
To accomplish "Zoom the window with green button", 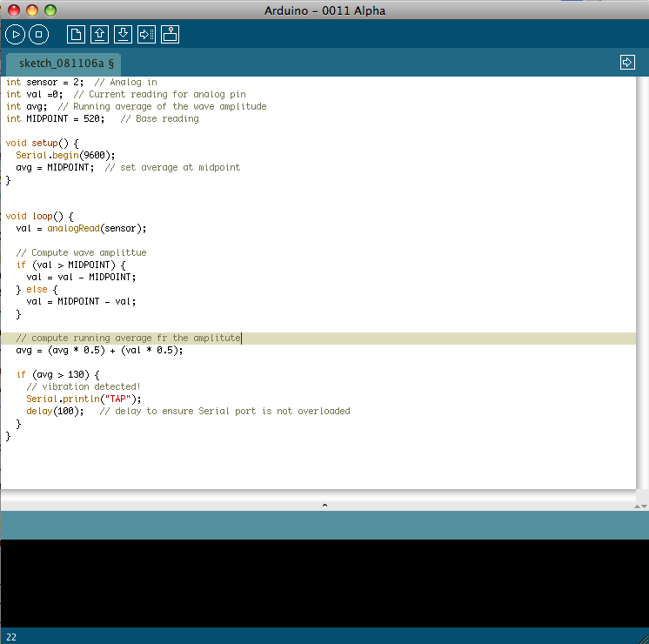I will point(50,10).
